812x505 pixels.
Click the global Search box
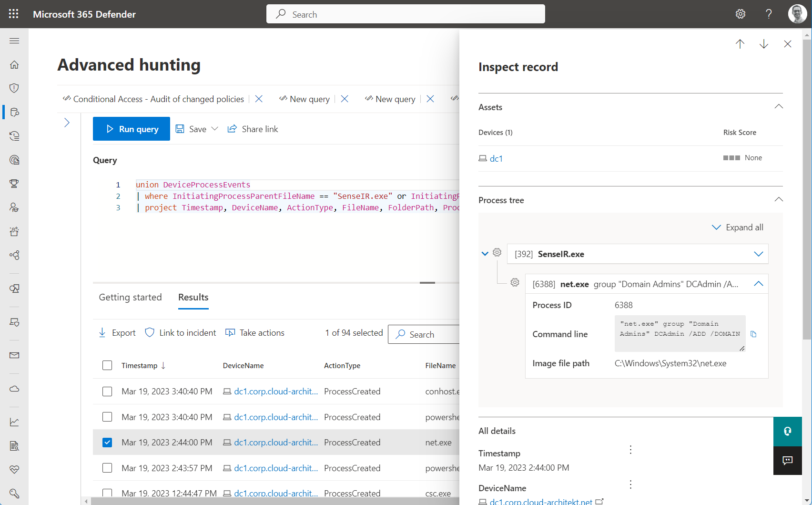(x=406, y=14)
